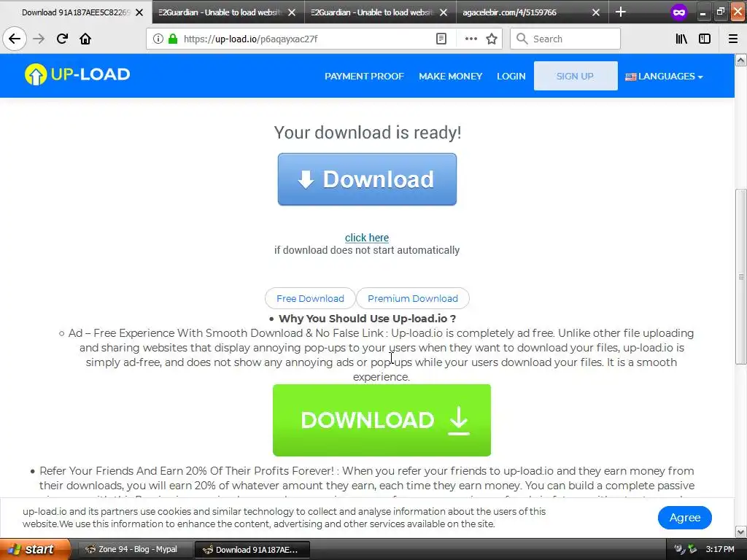Click the 3:17 PM clock
Viewport: 747px width, 560px height.
click(720, 549)
